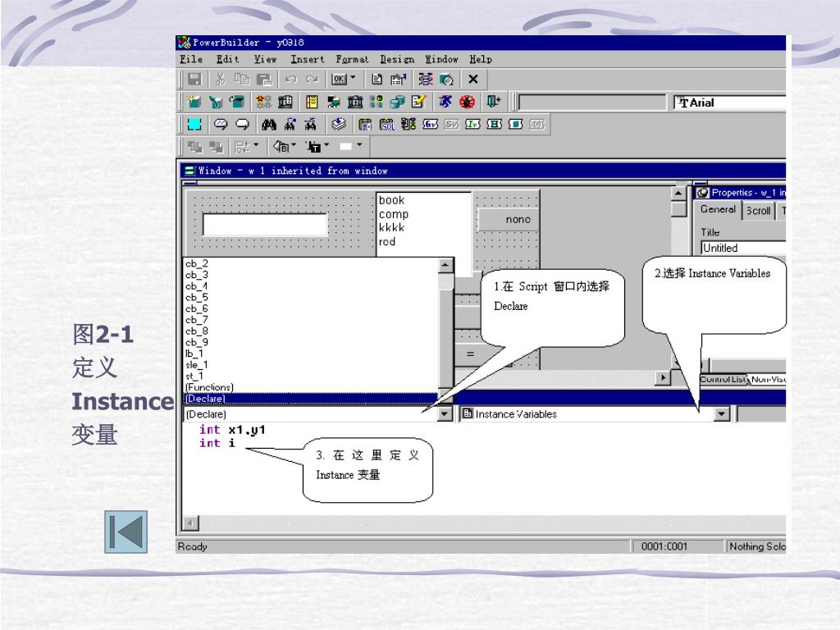Open the background color picker
840x630 pixels.
[x=285, y=146]
